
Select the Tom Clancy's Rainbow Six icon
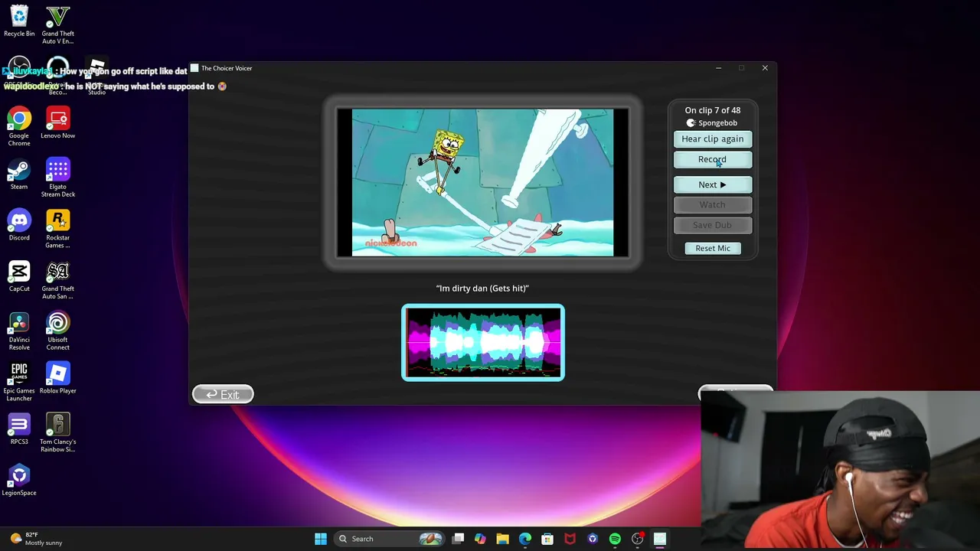pos(57,433)
